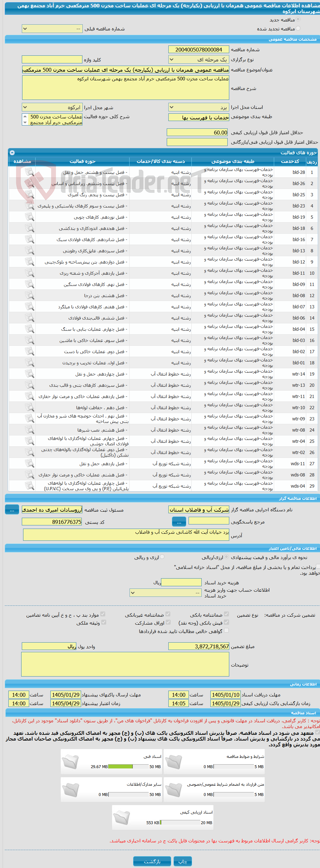Open view icon for row bld-01

click(x=30, y=362)
